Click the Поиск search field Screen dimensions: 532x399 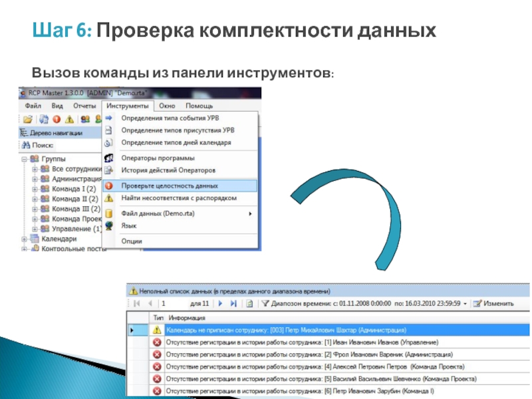pos(78,146)
